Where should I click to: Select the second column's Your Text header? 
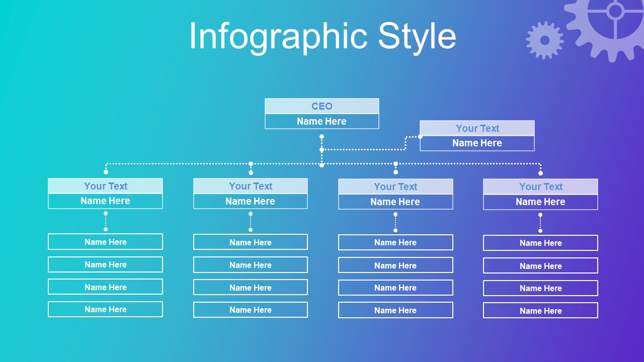point(251,186)
